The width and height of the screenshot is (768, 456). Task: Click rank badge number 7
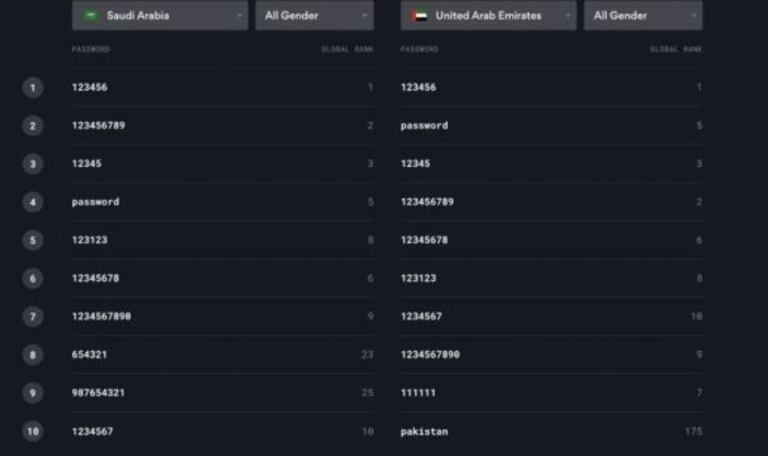[33, 316]
